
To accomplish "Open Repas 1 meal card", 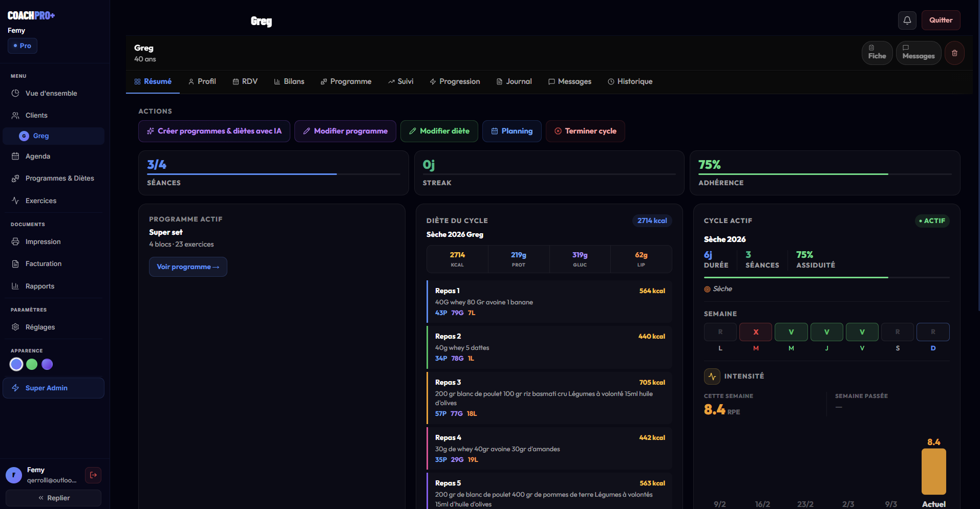I will click(549, 302).
